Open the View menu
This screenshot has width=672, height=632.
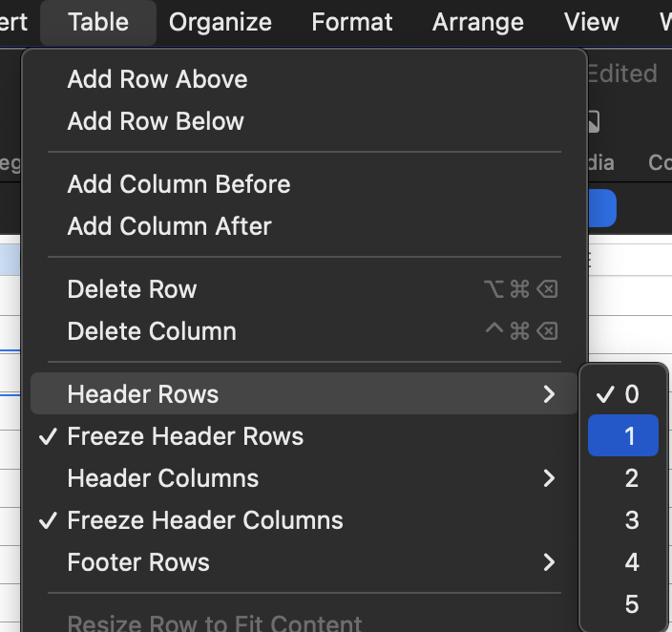click(x=591, y=22)
